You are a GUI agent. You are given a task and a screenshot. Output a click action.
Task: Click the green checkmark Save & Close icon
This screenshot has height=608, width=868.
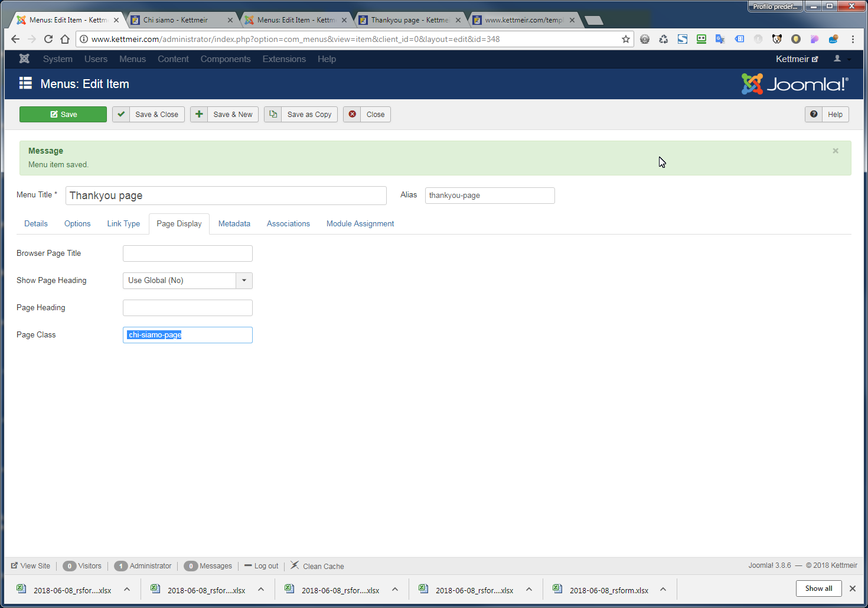[121, 114]
